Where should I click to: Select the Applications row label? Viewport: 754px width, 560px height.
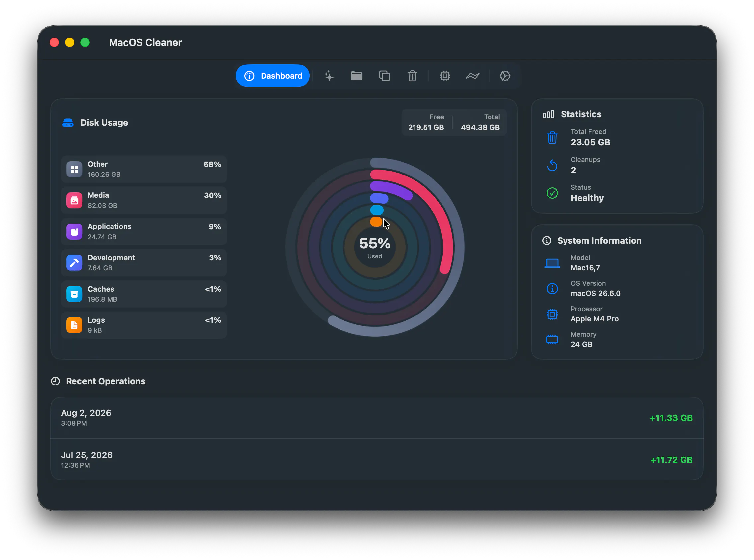[110, 227]
